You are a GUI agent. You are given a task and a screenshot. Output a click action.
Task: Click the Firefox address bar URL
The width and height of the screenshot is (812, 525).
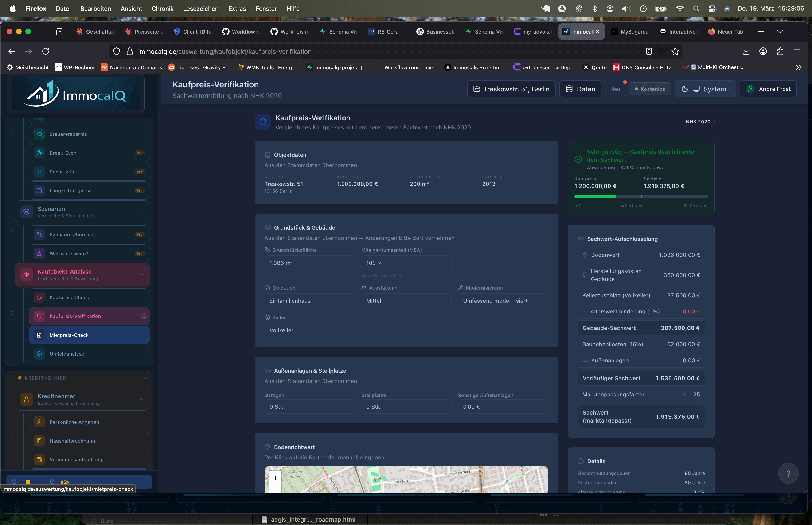[225, 51]
